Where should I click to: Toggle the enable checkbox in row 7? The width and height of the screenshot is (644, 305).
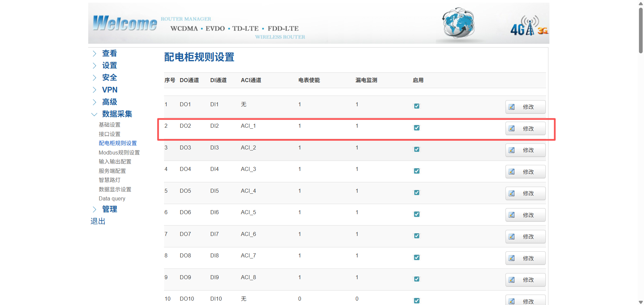pyautogui.click(x=417, y=236)
